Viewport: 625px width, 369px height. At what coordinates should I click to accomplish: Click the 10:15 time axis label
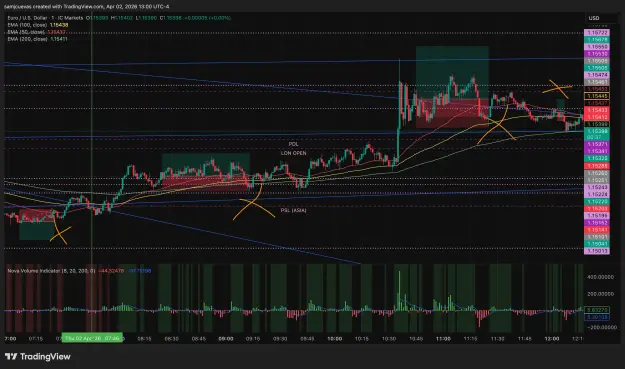click(x=362, y=339)
